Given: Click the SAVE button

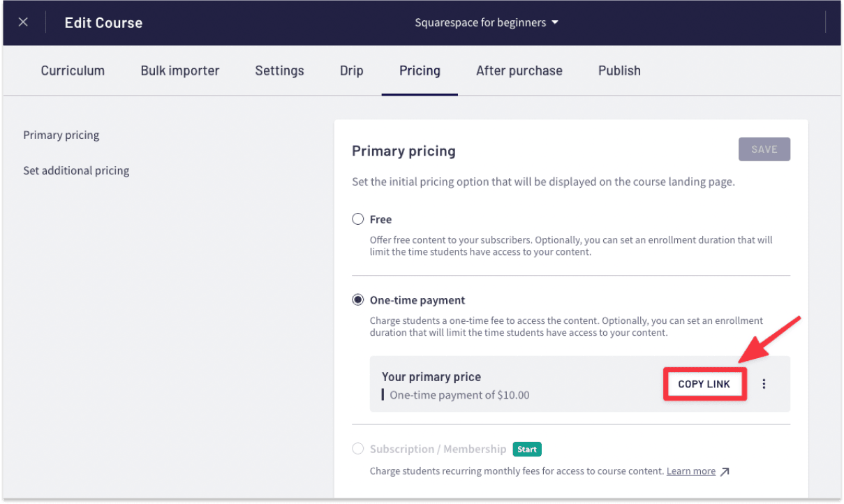Looking at the screenshot, I should [x=764, y=149].
